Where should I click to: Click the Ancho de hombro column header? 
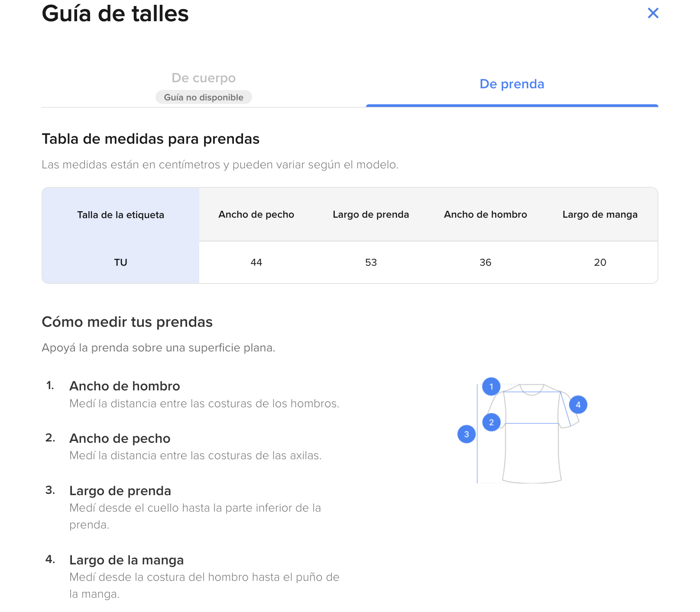pos(485,215)
